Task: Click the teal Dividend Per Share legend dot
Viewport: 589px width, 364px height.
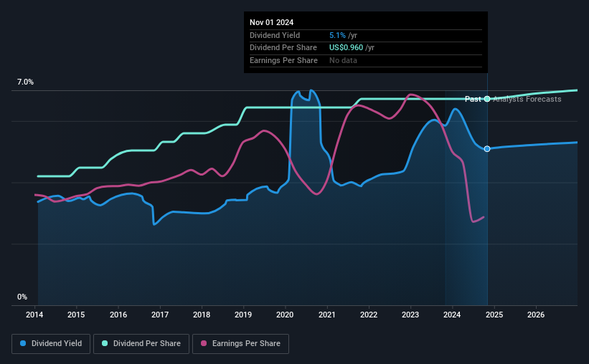Action: [105, 343]
